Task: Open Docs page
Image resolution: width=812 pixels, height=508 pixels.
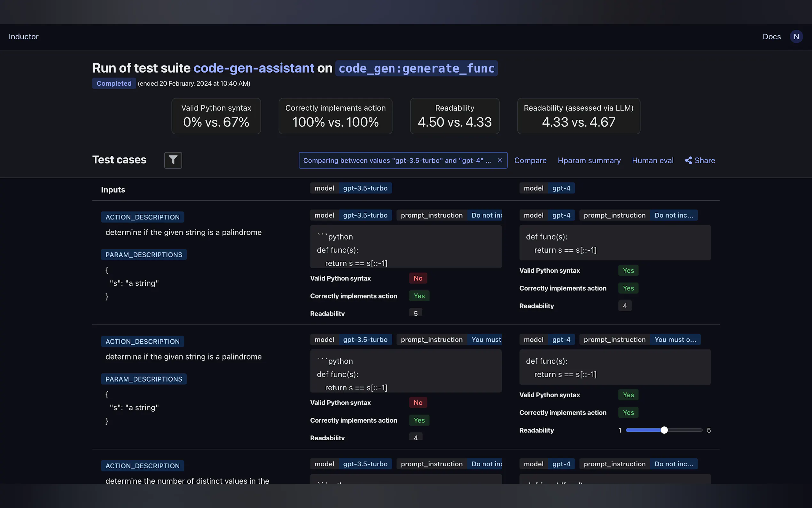Action: pos(771,36)
